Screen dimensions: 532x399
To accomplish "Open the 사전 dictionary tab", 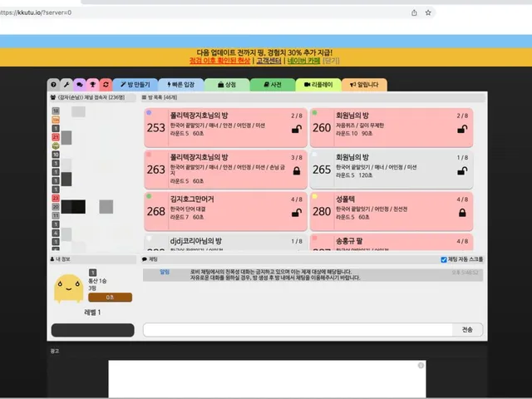I will [273, 85].
